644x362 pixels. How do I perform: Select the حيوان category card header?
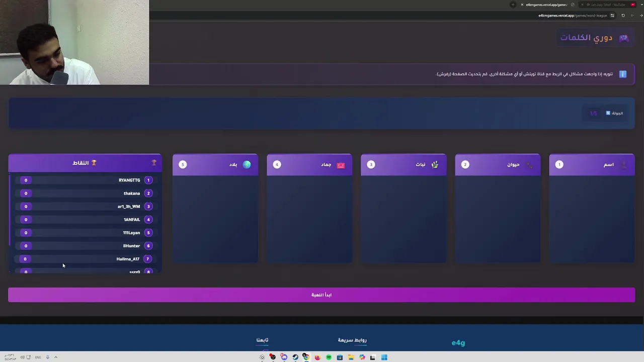pyautogui.click(x=498, y=164)
